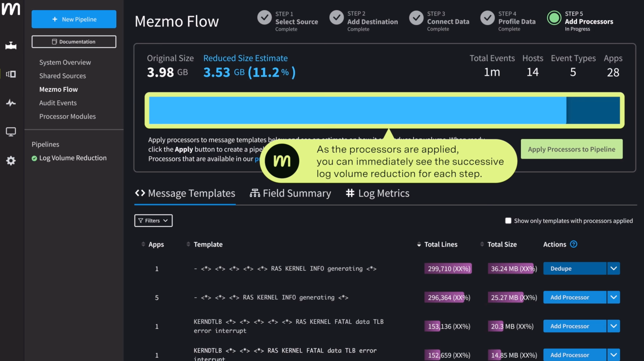
Task: Open System Overview in the sidebar
Action: point(65,62)
